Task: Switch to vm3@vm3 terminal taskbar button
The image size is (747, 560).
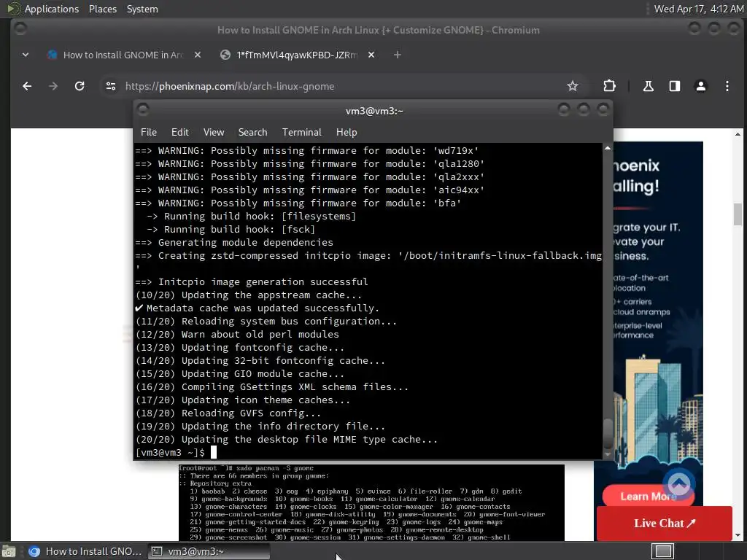Action: [x=209, y=551]
